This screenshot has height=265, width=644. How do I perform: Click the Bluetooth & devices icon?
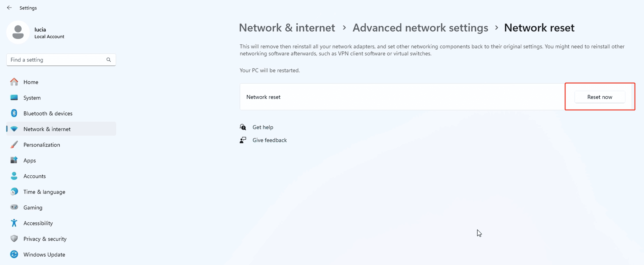pos(14,113)
